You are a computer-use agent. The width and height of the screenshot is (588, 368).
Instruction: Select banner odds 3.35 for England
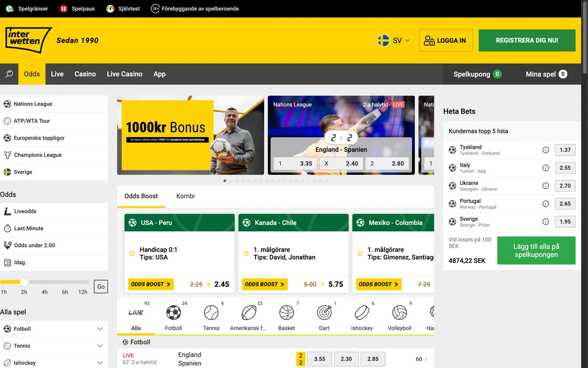tap(295, 163)
